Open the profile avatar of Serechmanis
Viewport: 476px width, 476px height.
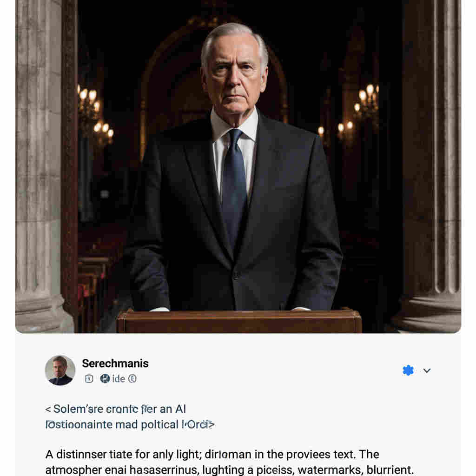point(59,370)
